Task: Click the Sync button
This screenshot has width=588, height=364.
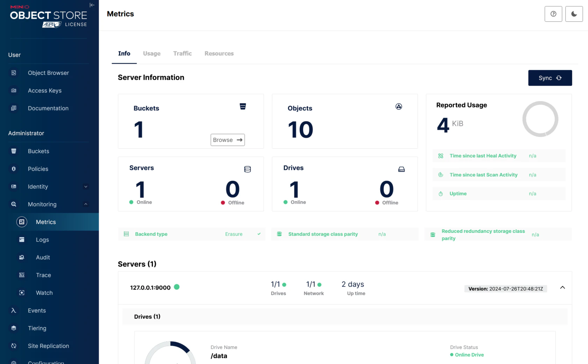Action: 550,78
